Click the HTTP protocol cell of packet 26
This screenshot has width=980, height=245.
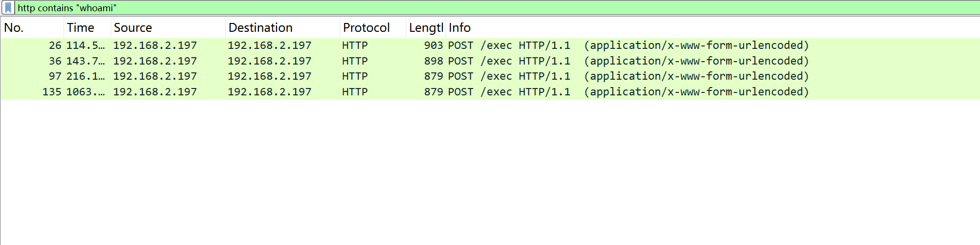coord(355,45)
